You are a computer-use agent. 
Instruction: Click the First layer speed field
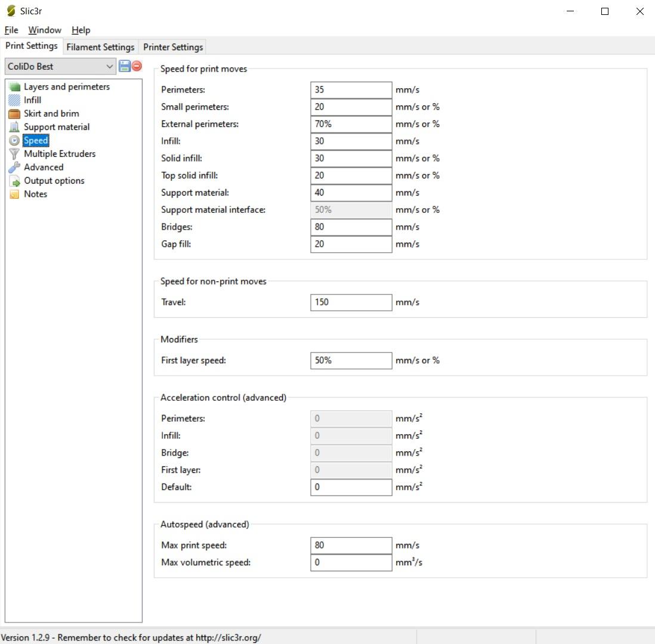coord(351,361)
